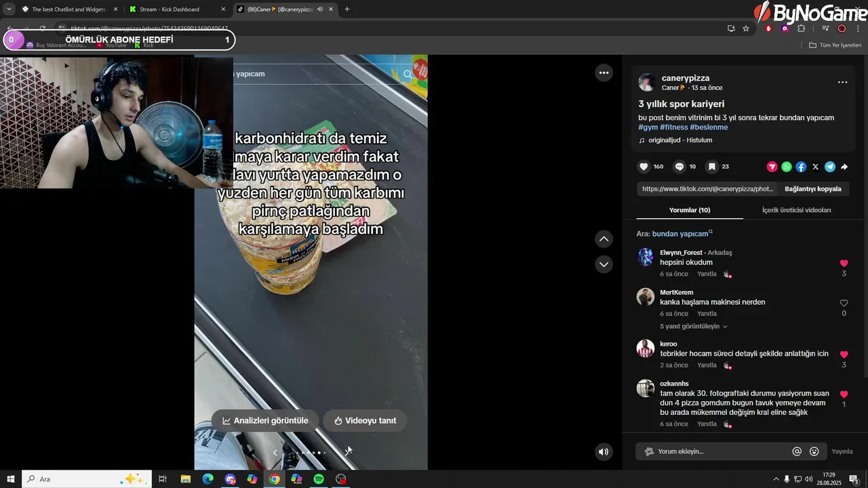
Task: Show the previous photo with the left arrow
Action: pyautogui.click(x=275, y=453)
